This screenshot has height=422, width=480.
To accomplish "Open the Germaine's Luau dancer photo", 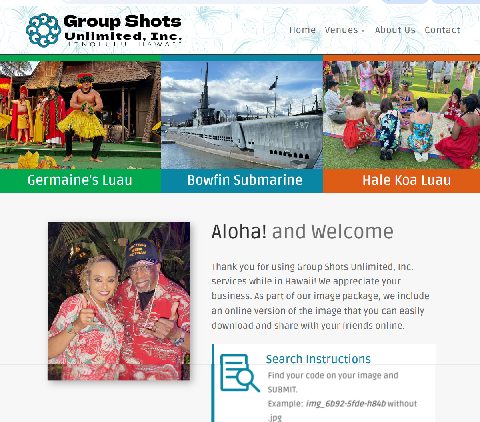I will 80,115.
